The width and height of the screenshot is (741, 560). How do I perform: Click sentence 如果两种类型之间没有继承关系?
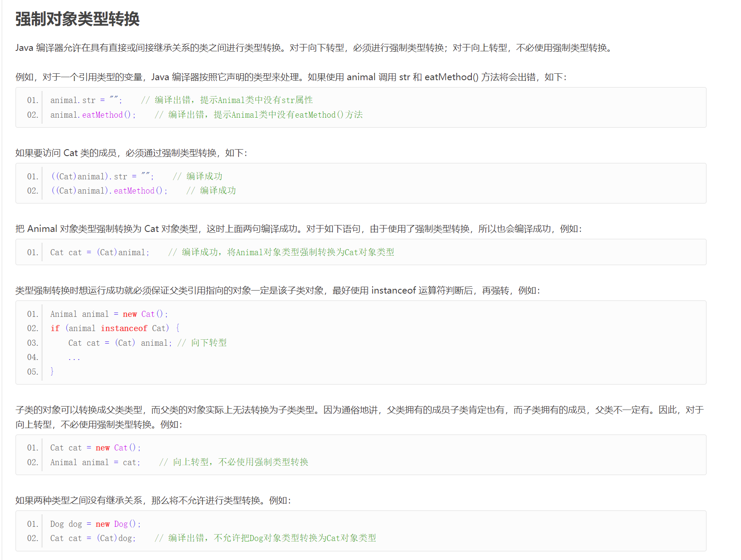coord(153,501)
